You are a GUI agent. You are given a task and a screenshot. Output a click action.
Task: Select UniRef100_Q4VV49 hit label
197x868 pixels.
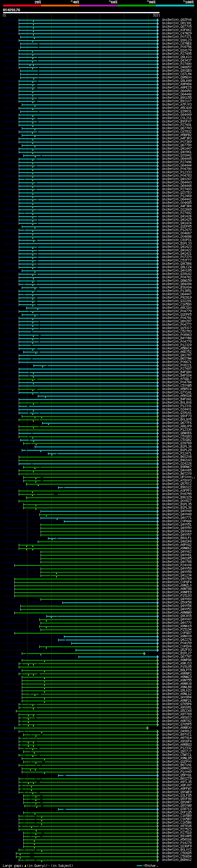click(176, 511)
